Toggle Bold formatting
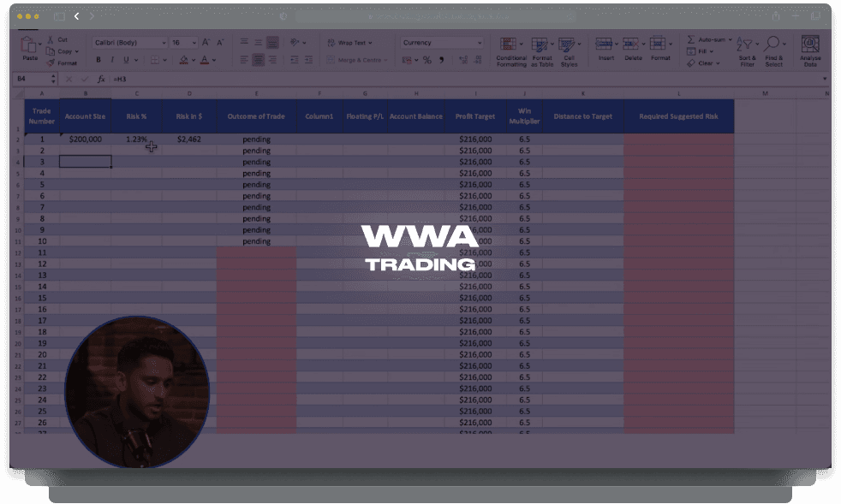 [98, 60]
